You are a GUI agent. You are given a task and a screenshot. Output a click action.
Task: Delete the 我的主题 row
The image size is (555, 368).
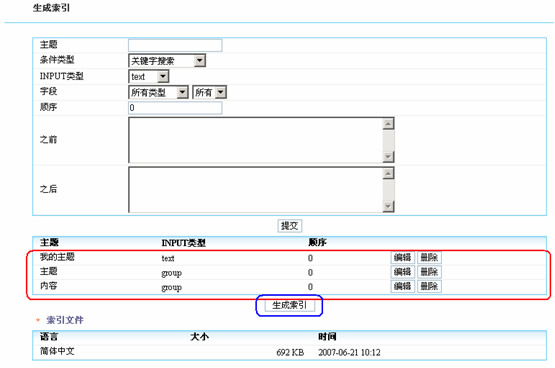[x=429, y=257]
